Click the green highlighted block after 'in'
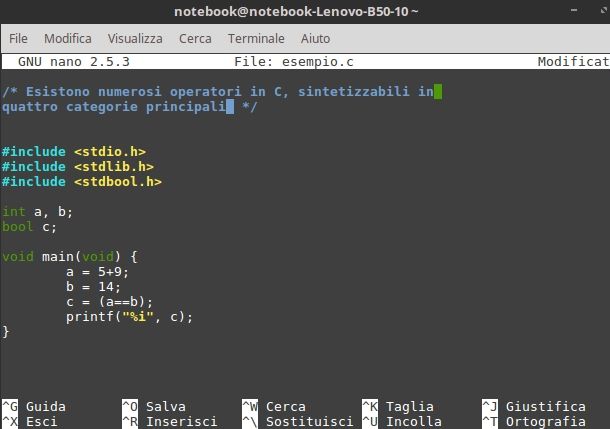This screenshot has height=429, width=610. click(438, 92)
